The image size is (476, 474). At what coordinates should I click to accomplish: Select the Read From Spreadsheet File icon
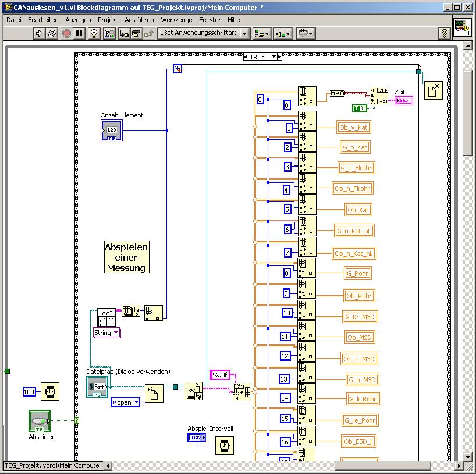[106, 318]
